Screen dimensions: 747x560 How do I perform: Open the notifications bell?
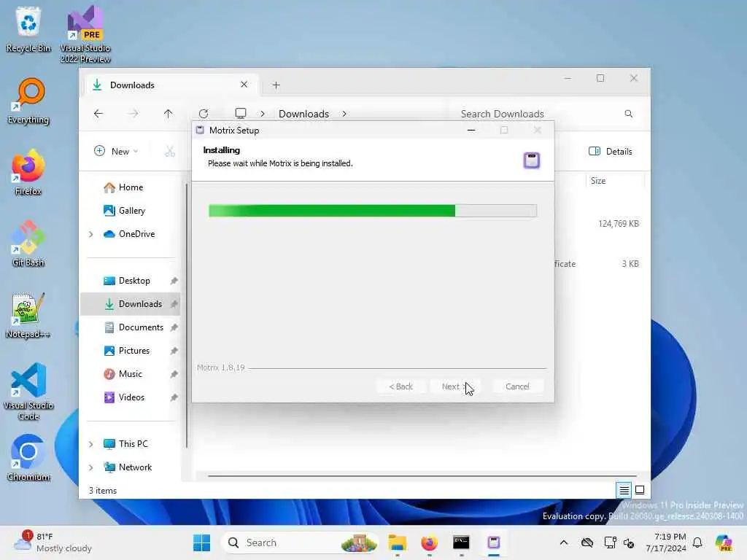pos(697,542)
